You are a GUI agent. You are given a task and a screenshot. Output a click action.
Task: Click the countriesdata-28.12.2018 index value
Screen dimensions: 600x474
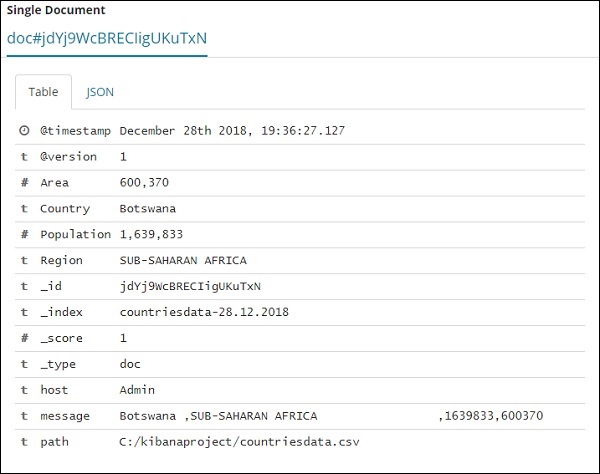203,312
